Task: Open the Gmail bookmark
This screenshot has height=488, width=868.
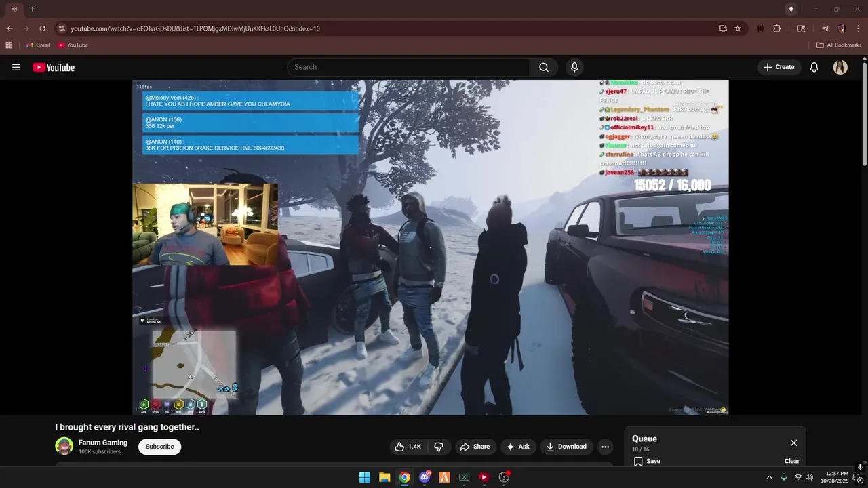Action: click(x=38, y=45)
